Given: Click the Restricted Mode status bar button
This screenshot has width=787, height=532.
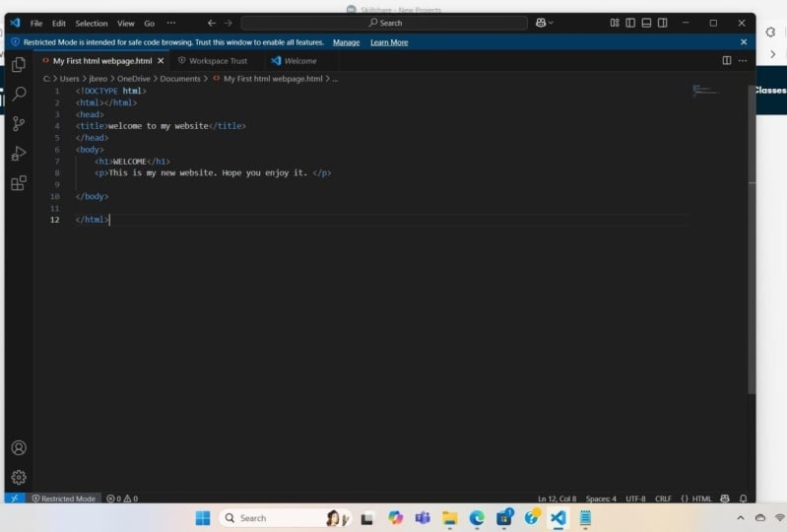Looking at the screenshot, I should pyautogui.click(x=64, y=499).
